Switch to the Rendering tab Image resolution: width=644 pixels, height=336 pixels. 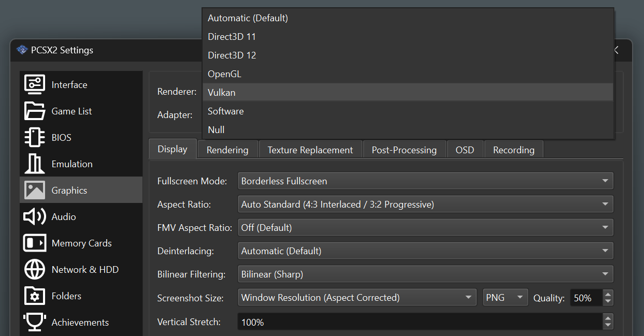pos(227,149)
